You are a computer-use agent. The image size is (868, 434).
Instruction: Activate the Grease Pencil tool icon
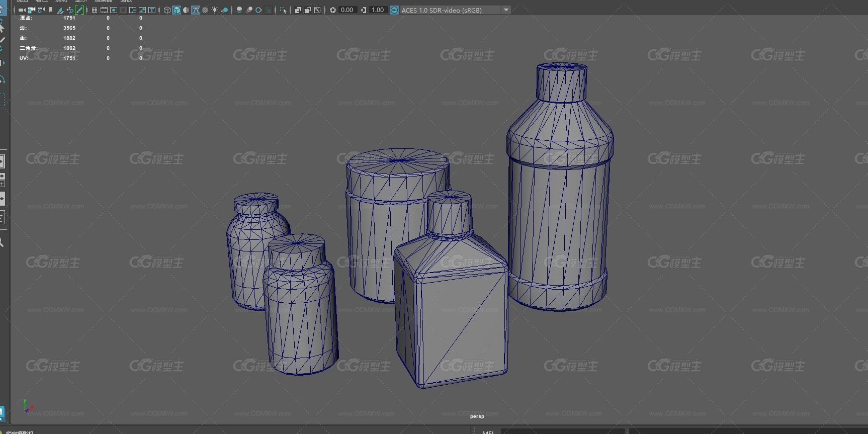point(79,10)
